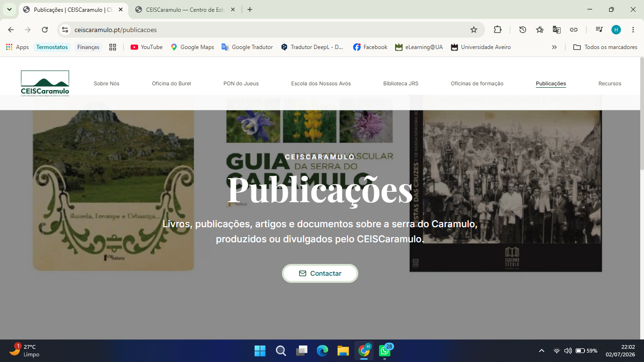Click the Google Translate extension icon

557,30
